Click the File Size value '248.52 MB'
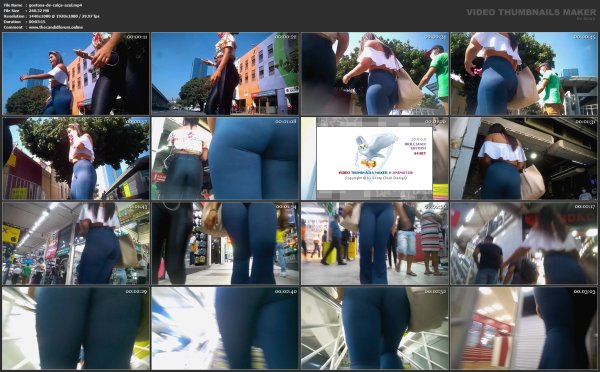Screen dimensions: 600x372 (x=39, y=11)
